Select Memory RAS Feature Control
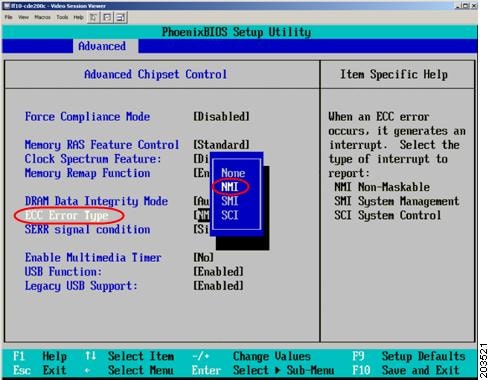Screen dimensions: 490x380 pyautogui.click(x=102, y=145)
